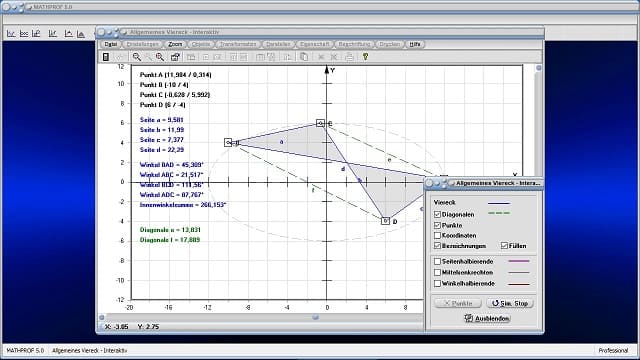Click the horizontal slider knob below the plot
Screen dimensions: 640x360
[315, 317]
